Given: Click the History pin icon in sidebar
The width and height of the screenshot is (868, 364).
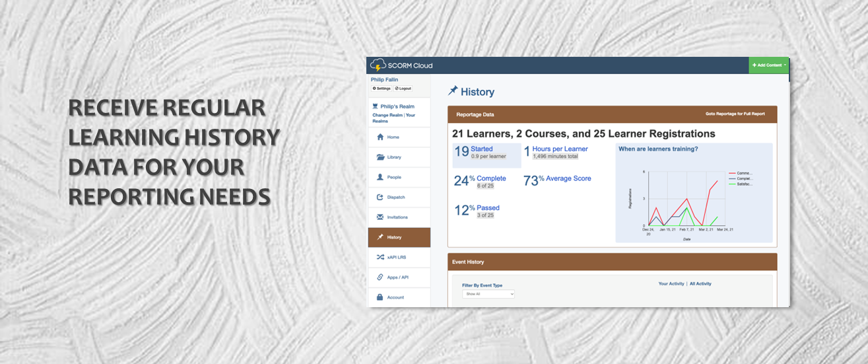Looking at the screenshot, I should 380,237.
